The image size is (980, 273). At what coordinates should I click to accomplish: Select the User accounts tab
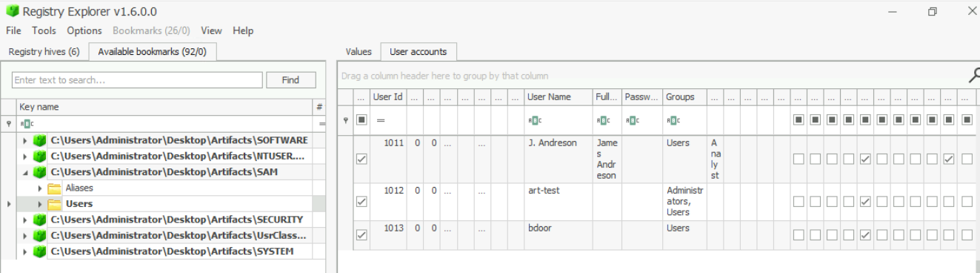click(x=418, y=51)
